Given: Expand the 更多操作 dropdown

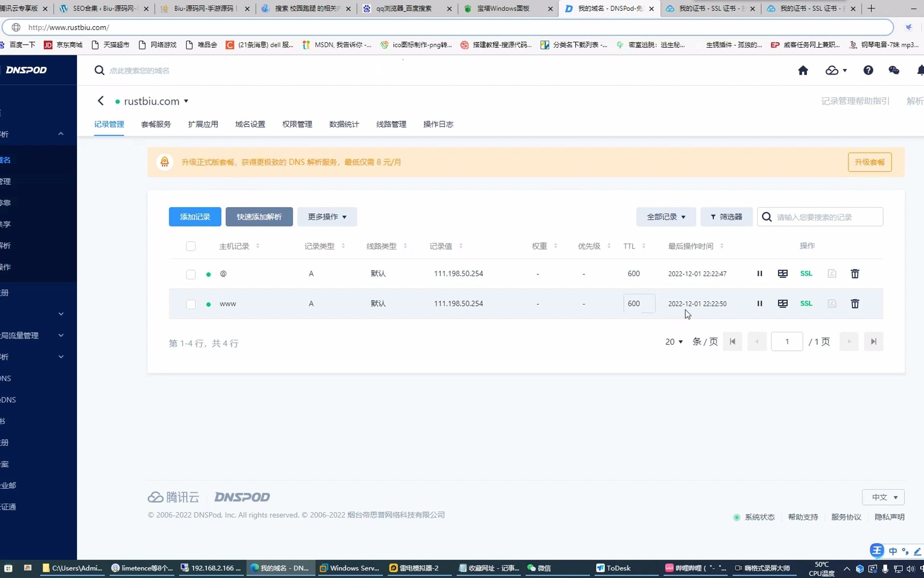Looking at the screenshot, I should pos(327,217).
